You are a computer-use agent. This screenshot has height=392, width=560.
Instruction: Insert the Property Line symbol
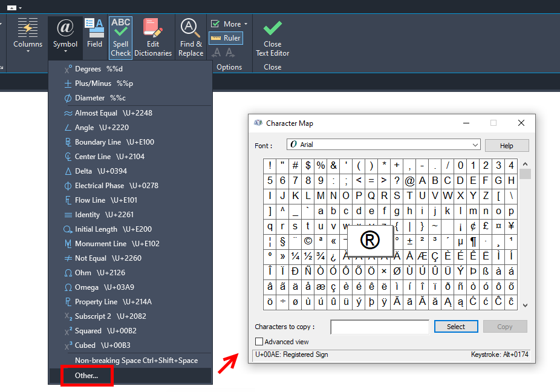coord(131,302)
